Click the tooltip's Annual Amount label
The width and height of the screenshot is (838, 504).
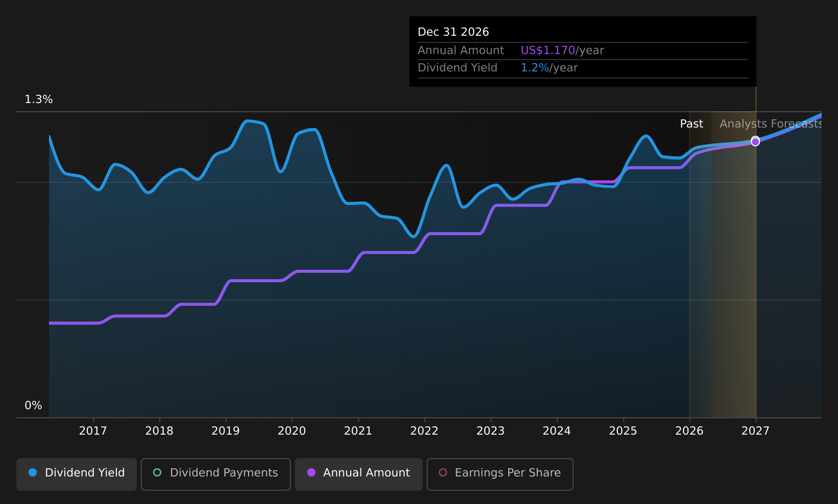click(x=461, y=51)
